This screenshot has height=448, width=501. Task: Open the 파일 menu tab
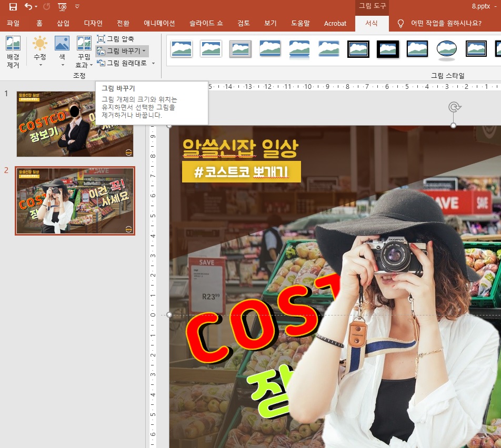click(x=13, y=23)
